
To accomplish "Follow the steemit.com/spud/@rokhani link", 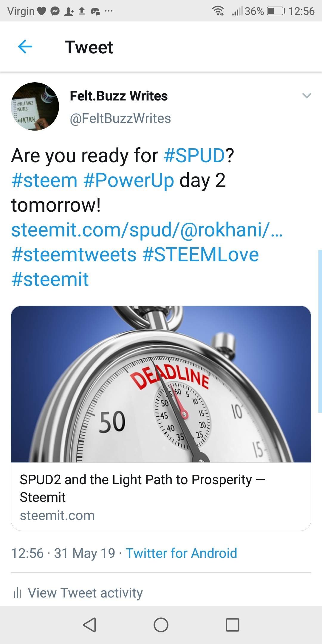I will pyautogui.click(x=147, y=230).
